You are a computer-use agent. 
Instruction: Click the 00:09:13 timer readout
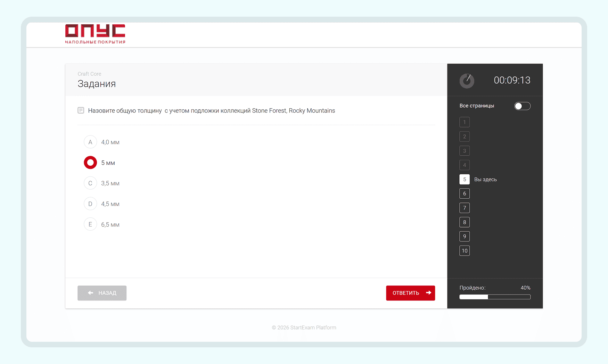pyautogui.click(x=512, y=80)
